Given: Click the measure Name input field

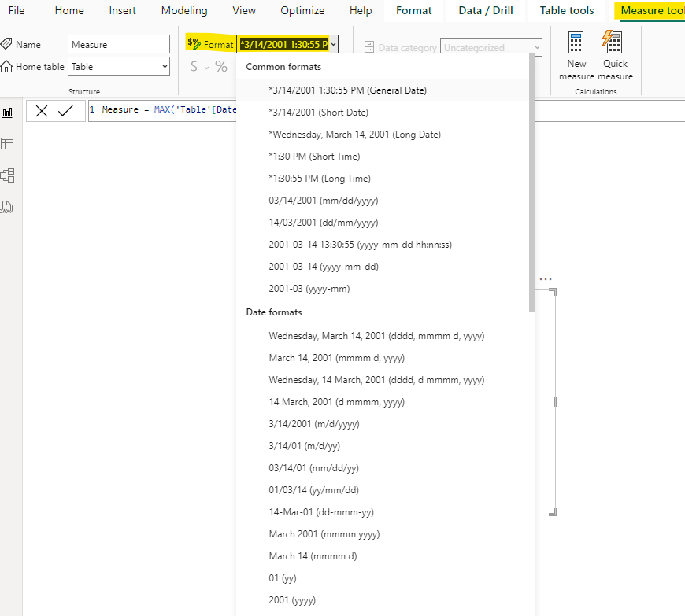Looking at the screenshot, I should pos(119,44).
